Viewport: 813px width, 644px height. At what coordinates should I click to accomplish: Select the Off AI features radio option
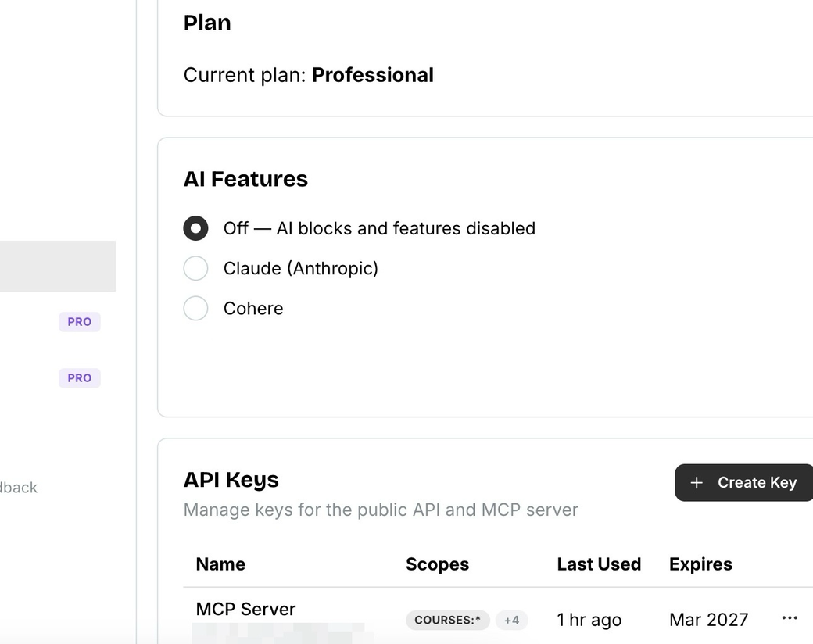point(195,228)
